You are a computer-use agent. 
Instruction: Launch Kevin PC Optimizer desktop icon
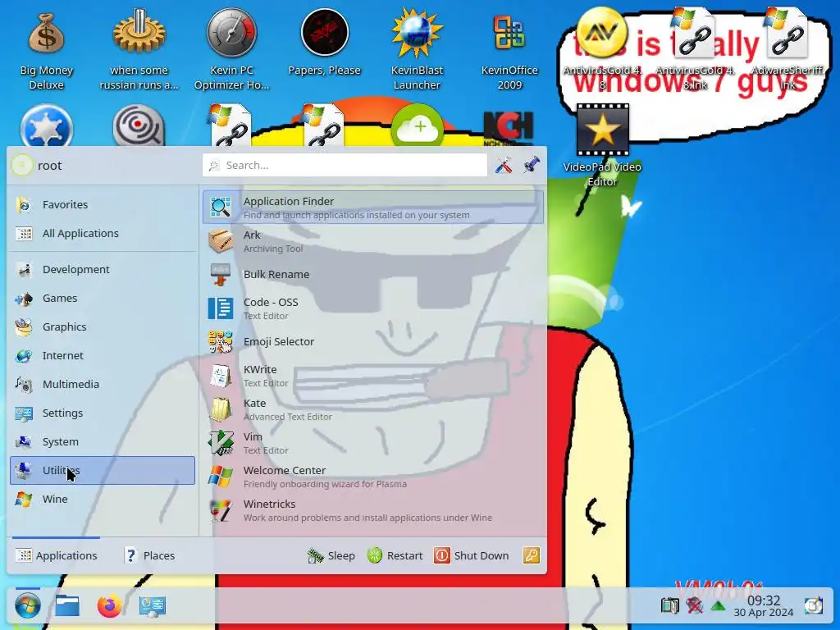click(231, 49)
